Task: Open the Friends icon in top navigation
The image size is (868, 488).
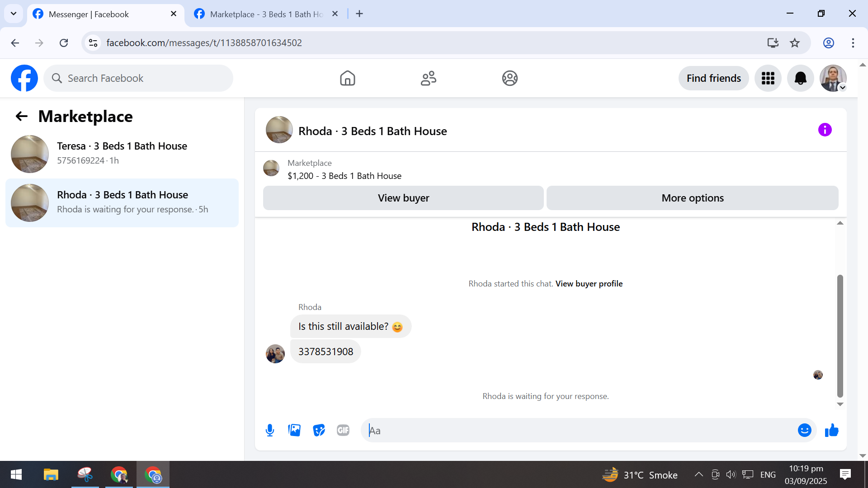Action: (x=429, y=78)
